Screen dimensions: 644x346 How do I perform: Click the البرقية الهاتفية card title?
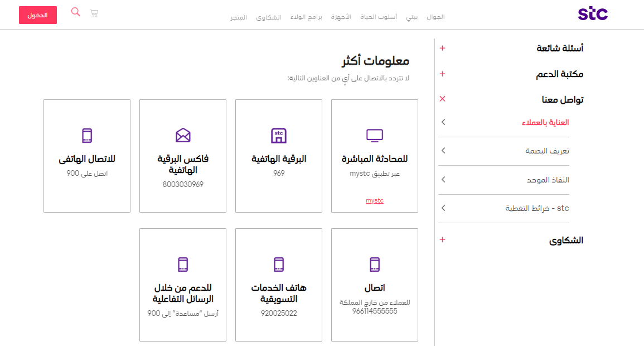(279, 158)
